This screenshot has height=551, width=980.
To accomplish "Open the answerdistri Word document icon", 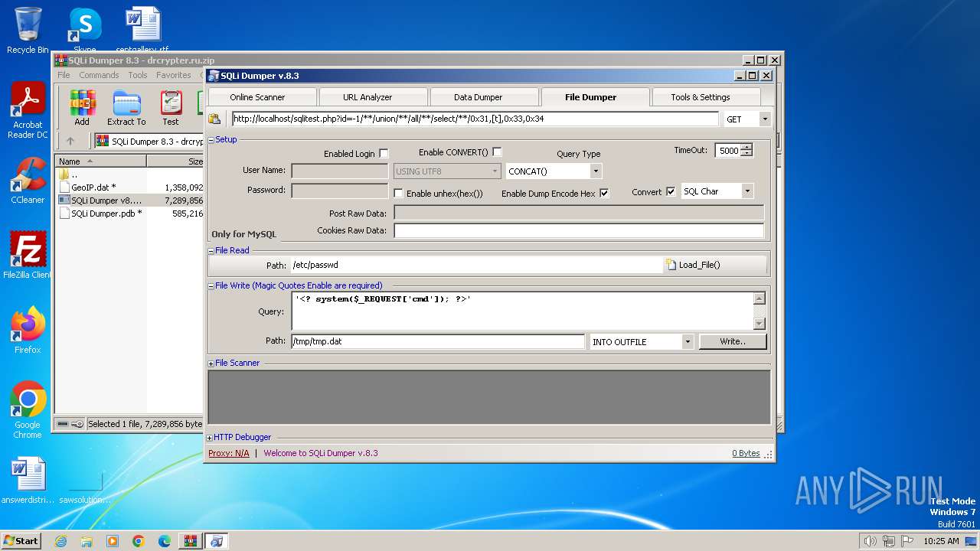I will [x=28, y=481].
